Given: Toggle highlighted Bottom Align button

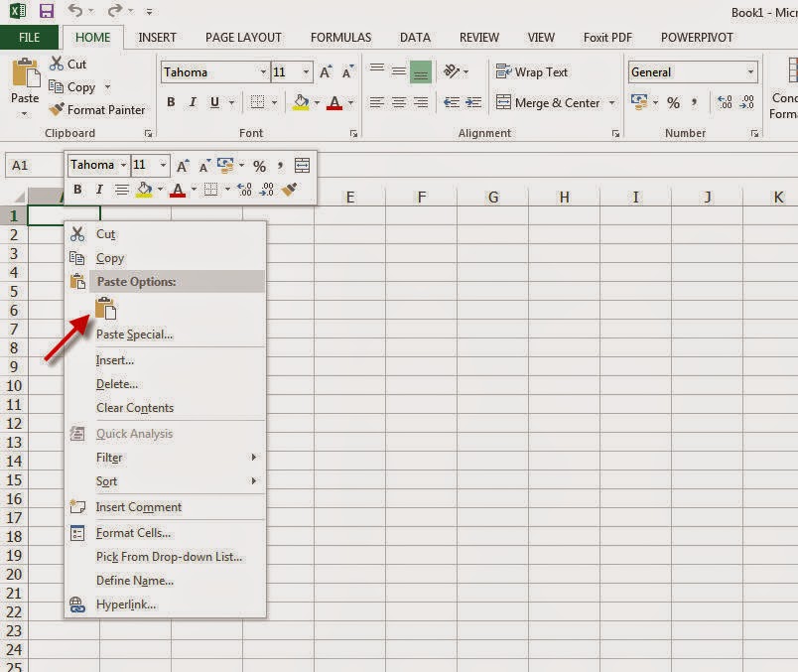Looking at the screenshot, I should click(421, 71).
